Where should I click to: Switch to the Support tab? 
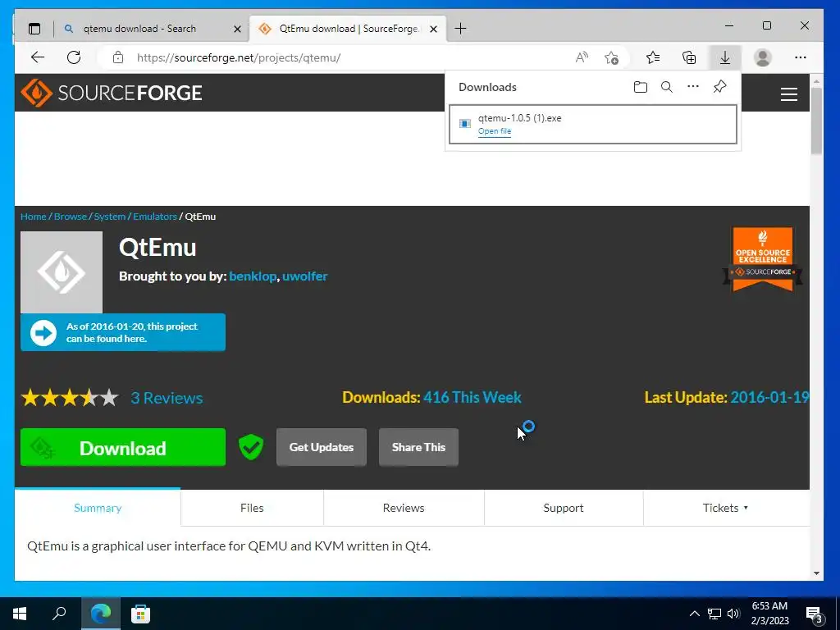pyautogui.click(x=563, y=508)
